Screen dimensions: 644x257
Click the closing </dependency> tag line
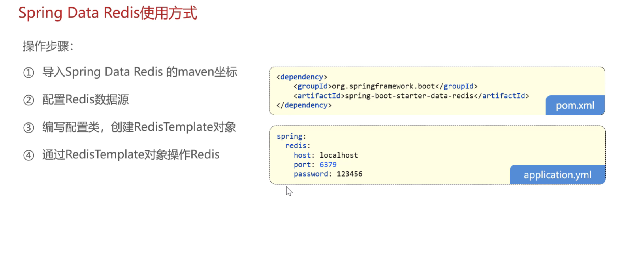(304, 105)
